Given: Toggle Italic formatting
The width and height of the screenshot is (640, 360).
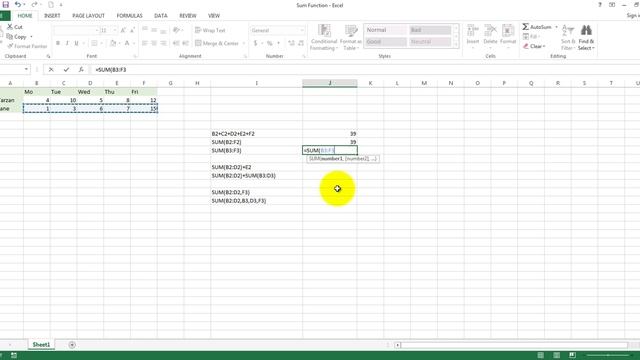Looking at the screenshot, I should click(67, 43).
